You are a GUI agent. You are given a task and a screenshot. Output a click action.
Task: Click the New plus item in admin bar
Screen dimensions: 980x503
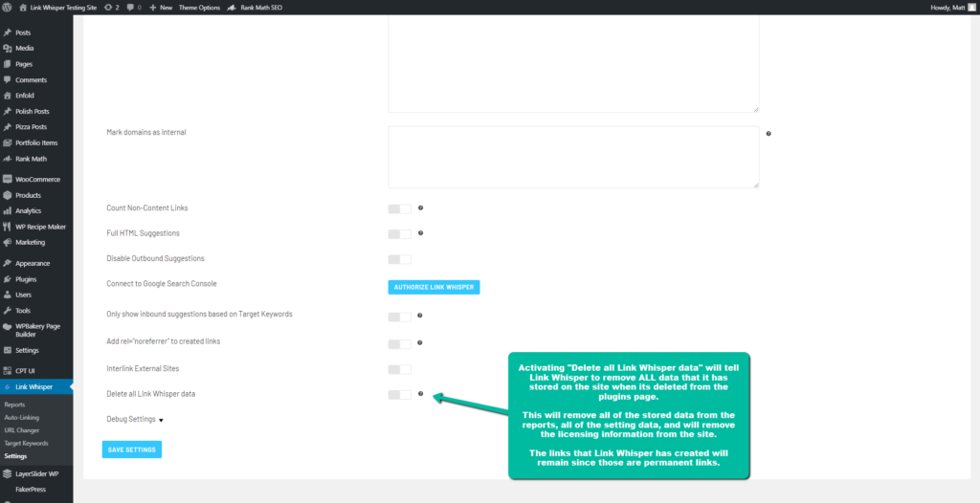(x=161, y=8)
